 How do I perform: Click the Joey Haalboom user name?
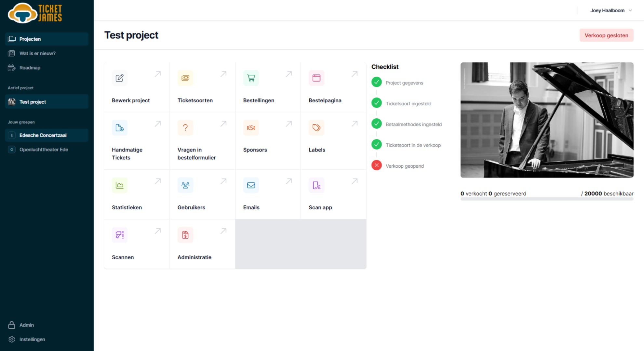(x=607, y=10)
